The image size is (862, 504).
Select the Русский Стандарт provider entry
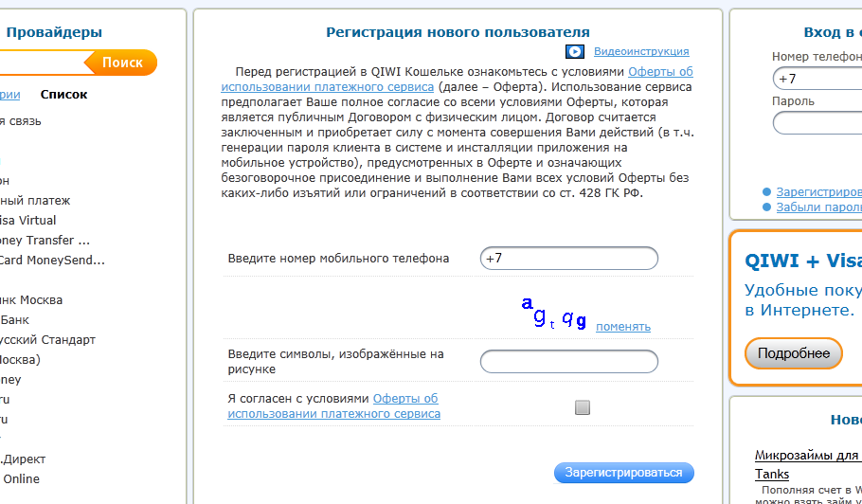click(x=47, y=340)
